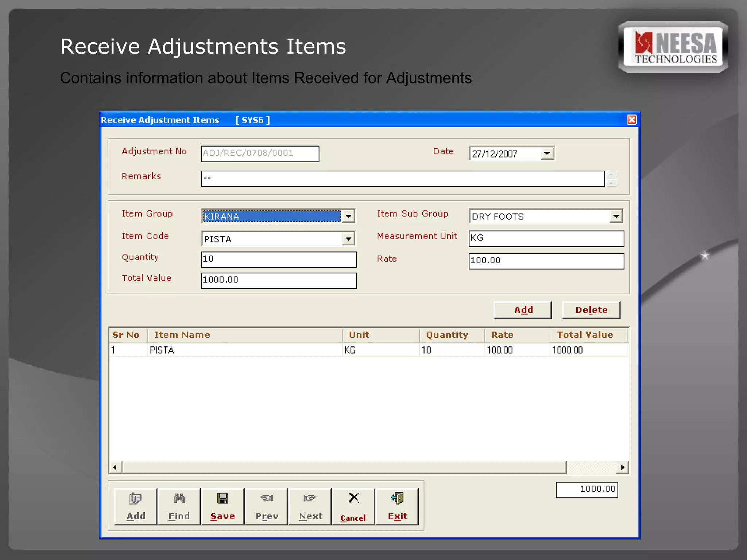Click the KG cell in the grid row

[x=380, y=350]
